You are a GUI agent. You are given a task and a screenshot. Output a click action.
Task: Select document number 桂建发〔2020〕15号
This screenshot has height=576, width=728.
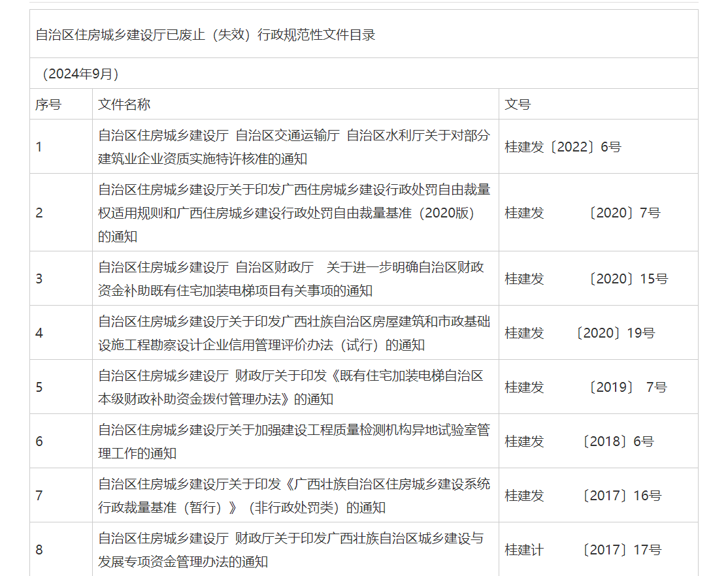click(586, 279)
